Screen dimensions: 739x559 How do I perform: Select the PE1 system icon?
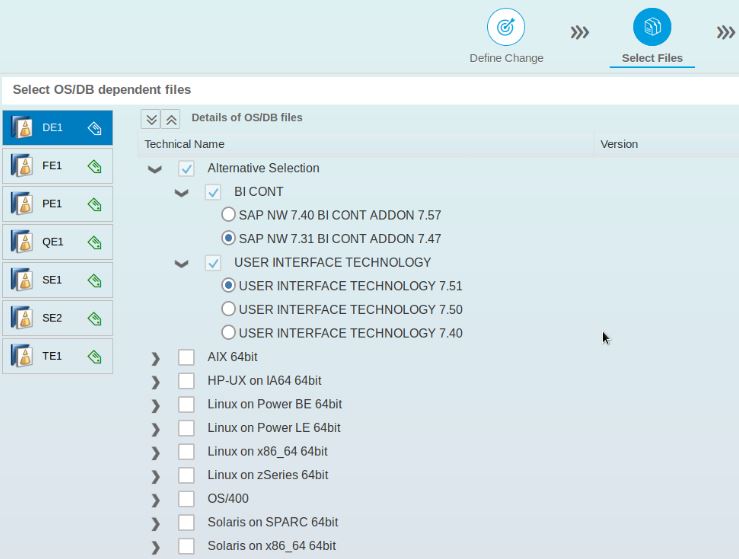[22, 204]
